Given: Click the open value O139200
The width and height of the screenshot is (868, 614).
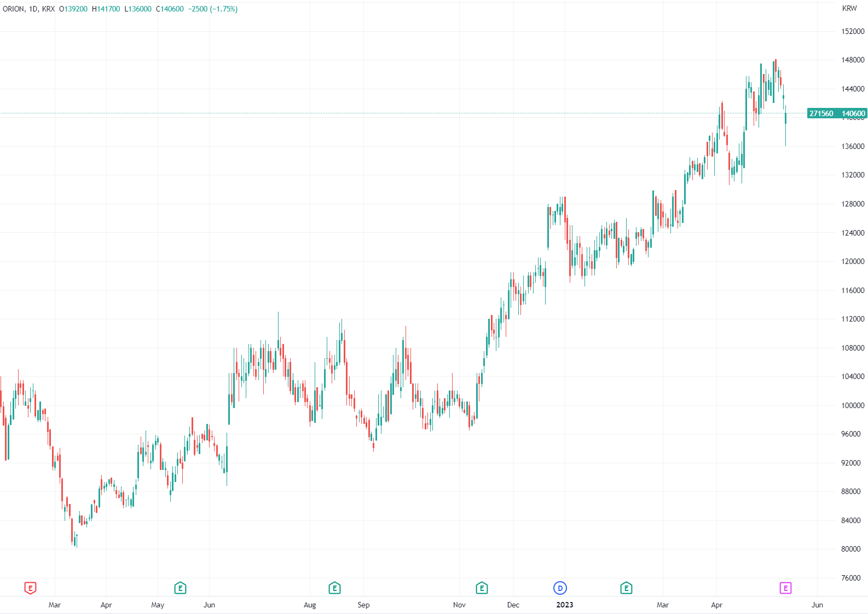Looking at the screenshot, I should click(x=73, y=9).
